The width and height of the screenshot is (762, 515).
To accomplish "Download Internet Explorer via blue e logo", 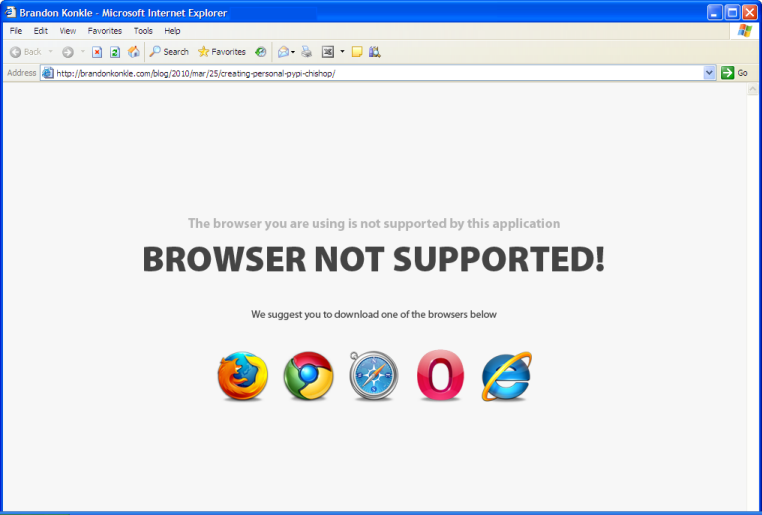I will [506, 376].
